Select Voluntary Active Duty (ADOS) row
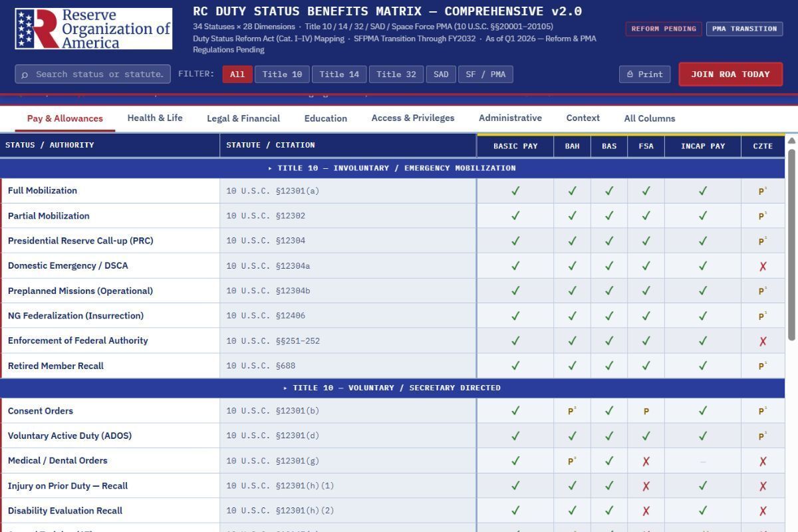 pyautogui.click(x=392, y=436)
